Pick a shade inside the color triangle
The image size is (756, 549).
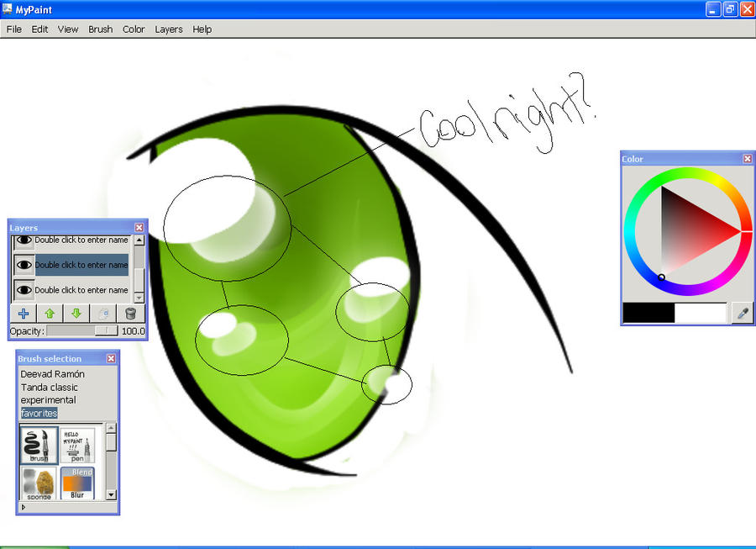click(690, 230)
